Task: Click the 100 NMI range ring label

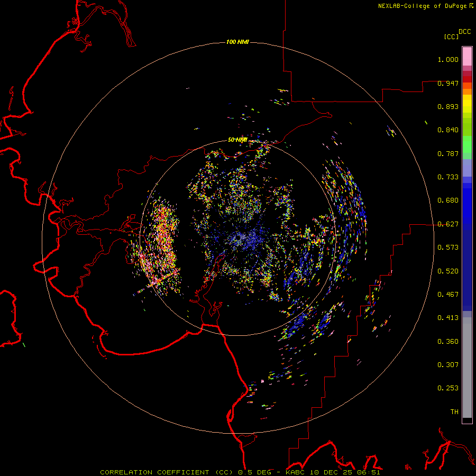Action: [237, 42]
